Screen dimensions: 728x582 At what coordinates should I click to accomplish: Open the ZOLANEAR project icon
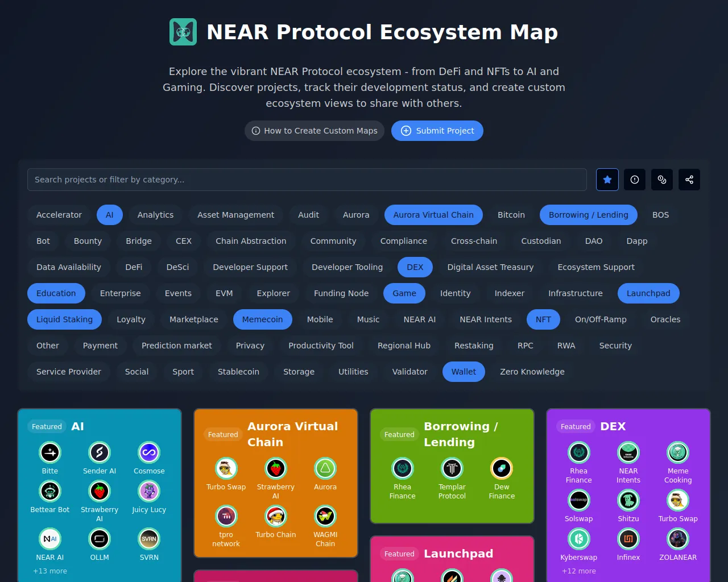click(x=678, y=539)
